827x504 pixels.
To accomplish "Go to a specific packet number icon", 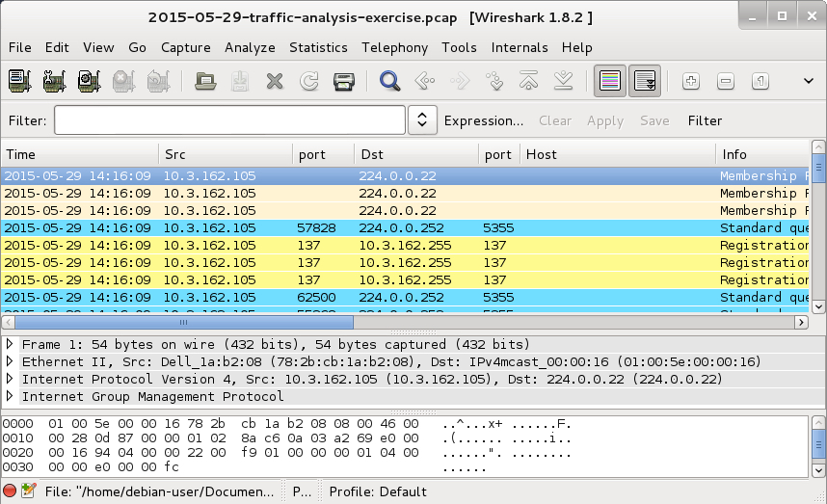I will pyautogui.click(x=494, y=81).
